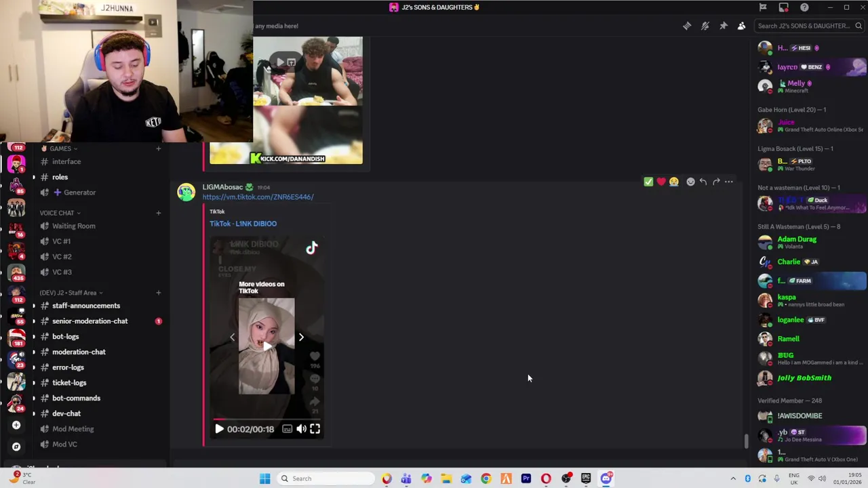Open the vm.tiktok.com link
The image size is (868, 488).
[x=258, y=197]
